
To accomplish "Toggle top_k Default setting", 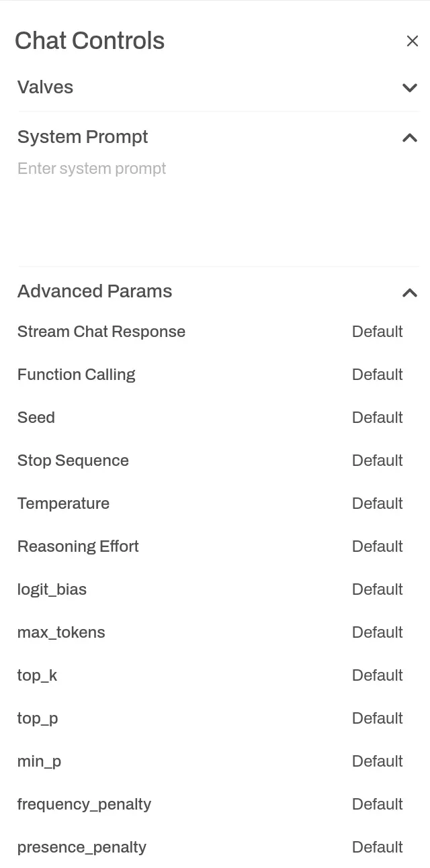I will [377, 675].
